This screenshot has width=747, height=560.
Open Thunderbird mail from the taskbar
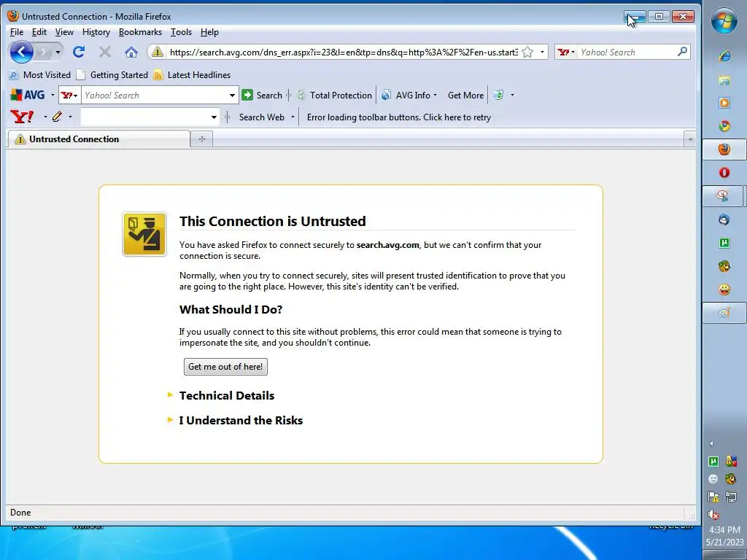click(724, 219)
